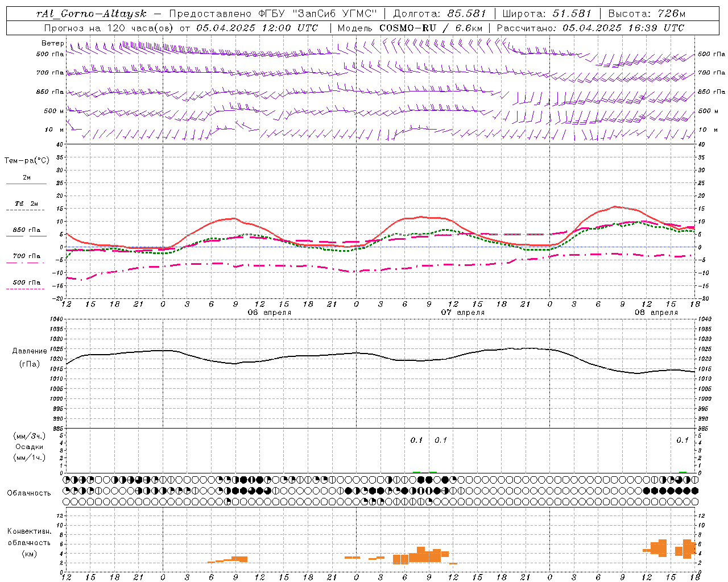The width and height of the screenshot is (728, 582).
Task: Click the 07 апреля date label
Action: pos(463,313)
